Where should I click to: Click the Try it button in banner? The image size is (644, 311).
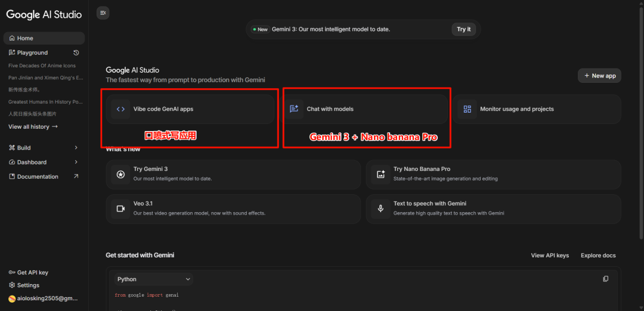464,30
